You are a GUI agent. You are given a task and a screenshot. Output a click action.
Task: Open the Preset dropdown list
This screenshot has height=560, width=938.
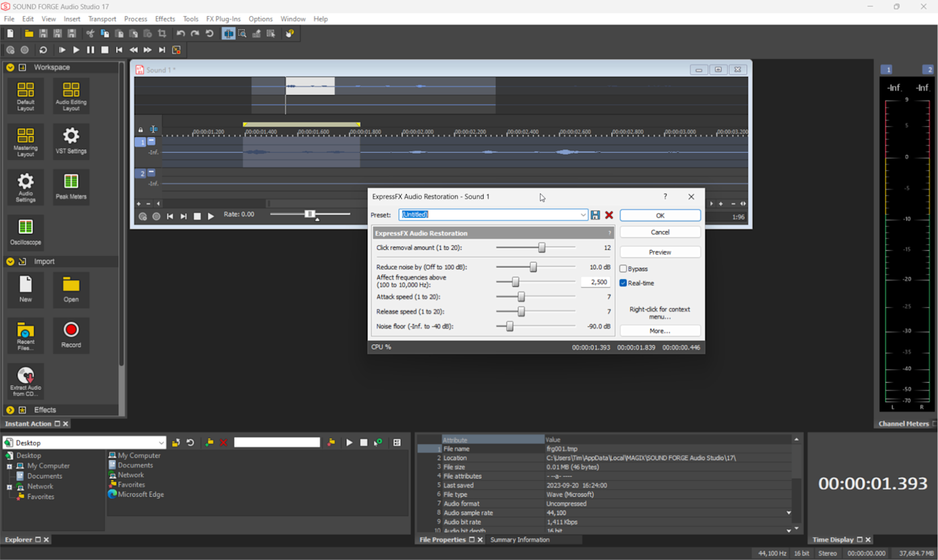click(583, 215)
